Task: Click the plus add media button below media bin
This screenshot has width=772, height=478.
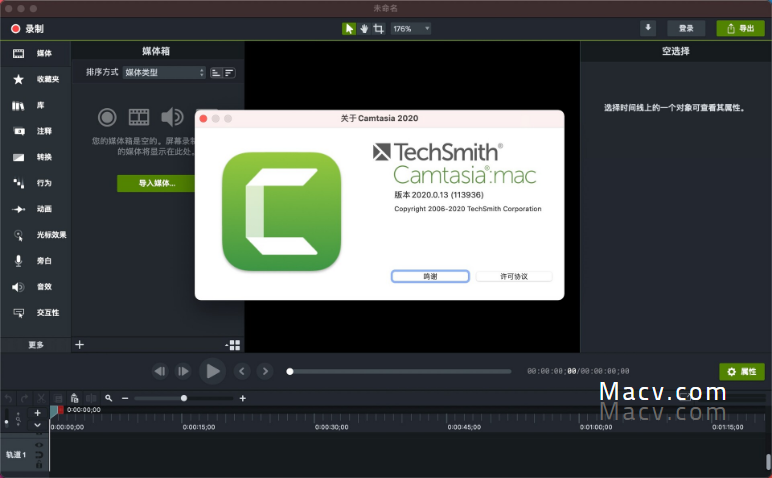Action: click(x=79, y=345)
